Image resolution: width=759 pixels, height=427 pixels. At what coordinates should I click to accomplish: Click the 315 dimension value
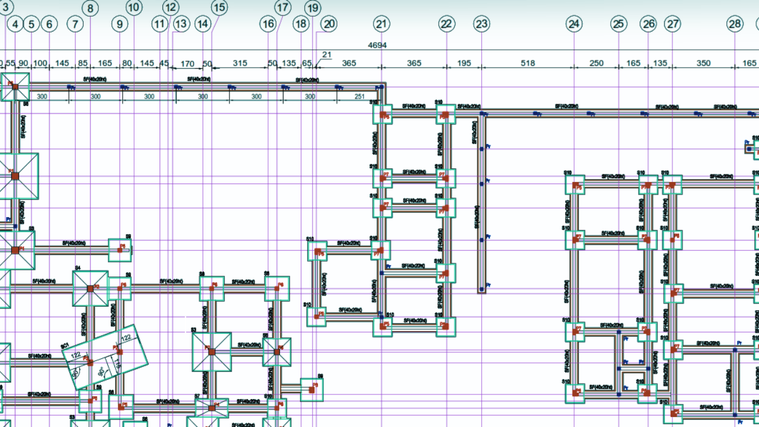point(240,63)
